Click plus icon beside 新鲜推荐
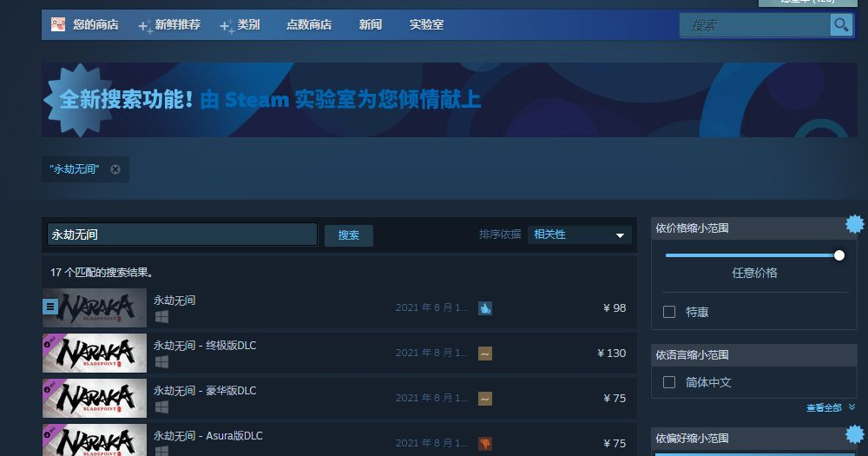The height and width of the screenshot is (456, 868). [145, 26]
